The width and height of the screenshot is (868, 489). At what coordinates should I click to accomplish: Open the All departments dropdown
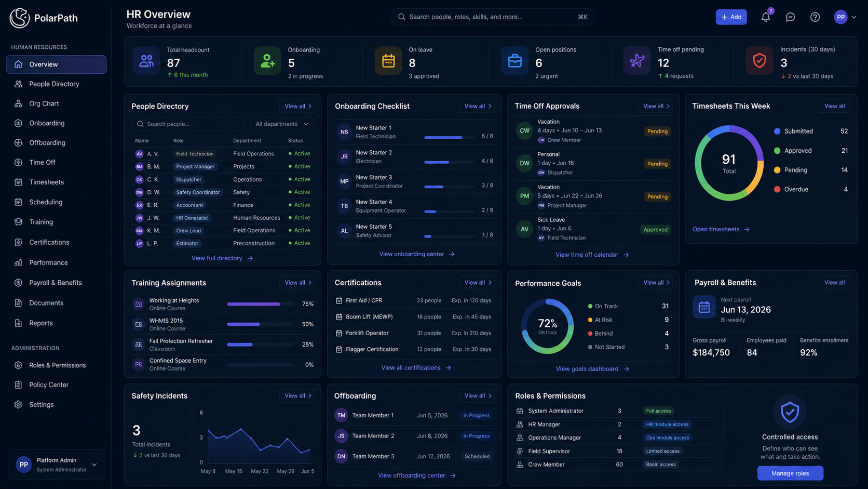(282, 124)
